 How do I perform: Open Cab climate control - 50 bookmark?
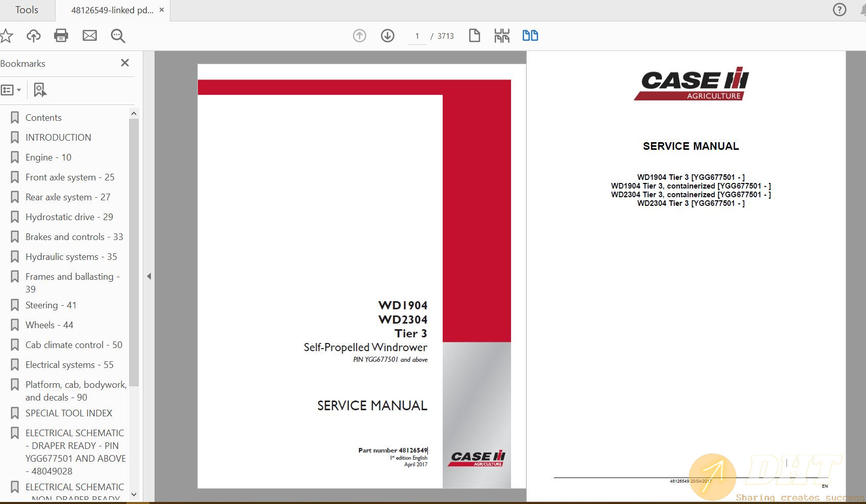[74, 345]
